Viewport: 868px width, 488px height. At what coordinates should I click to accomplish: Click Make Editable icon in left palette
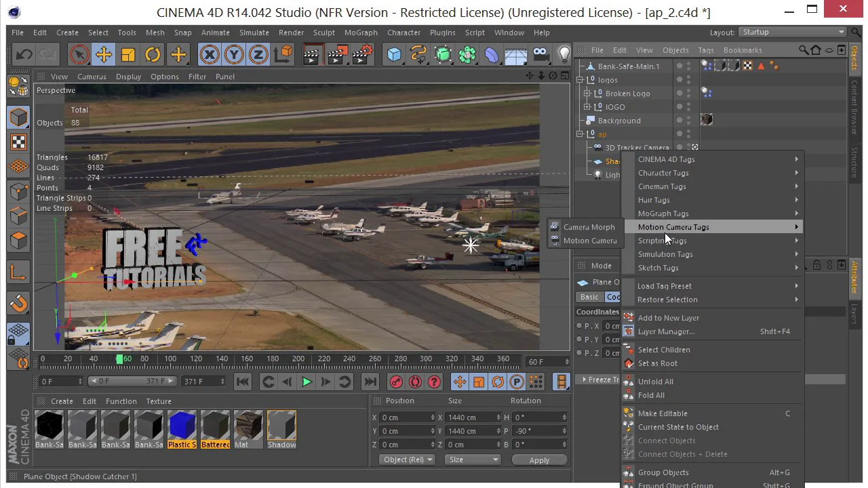tap(18, 86)
